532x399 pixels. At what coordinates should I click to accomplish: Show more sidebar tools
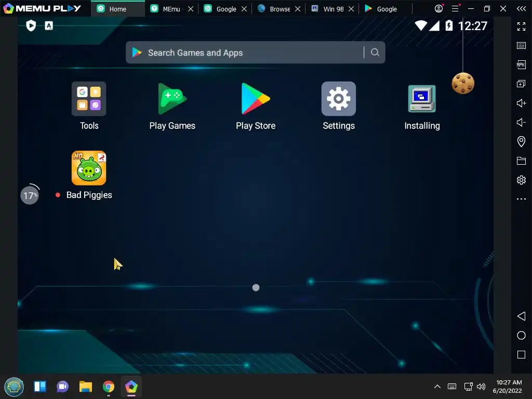click(x=521, y=199)
